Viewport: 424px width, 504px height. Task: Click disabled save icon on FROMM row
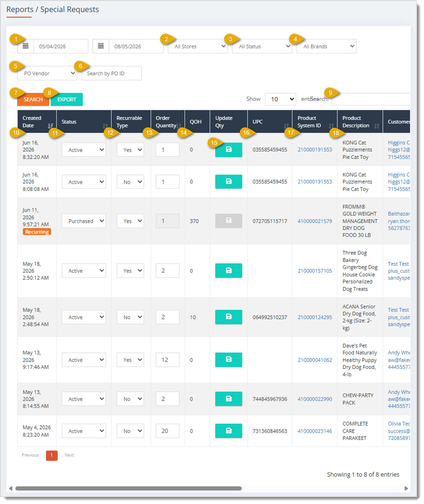pyautogui.click(x=229, y=221)
